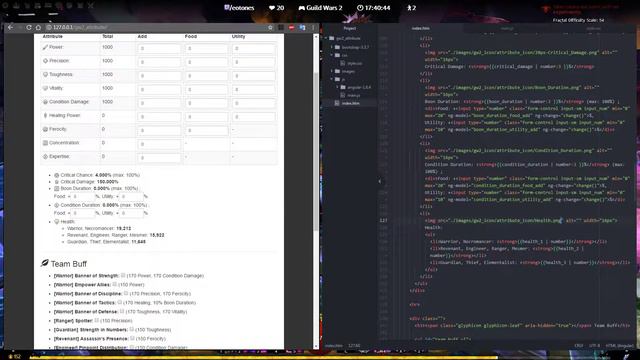The image size is (640, 360).
Task: Click the Concentration Add input field
Action: click(x=159, y=144)
